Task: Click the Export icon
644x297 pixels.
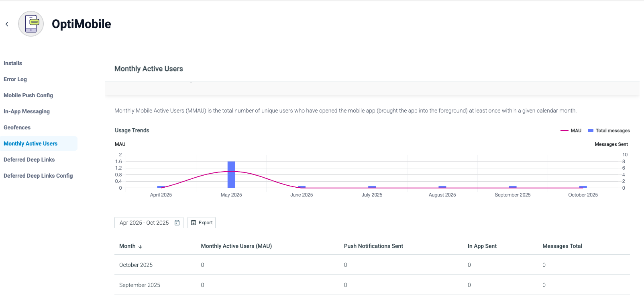Action: (194, 223)
